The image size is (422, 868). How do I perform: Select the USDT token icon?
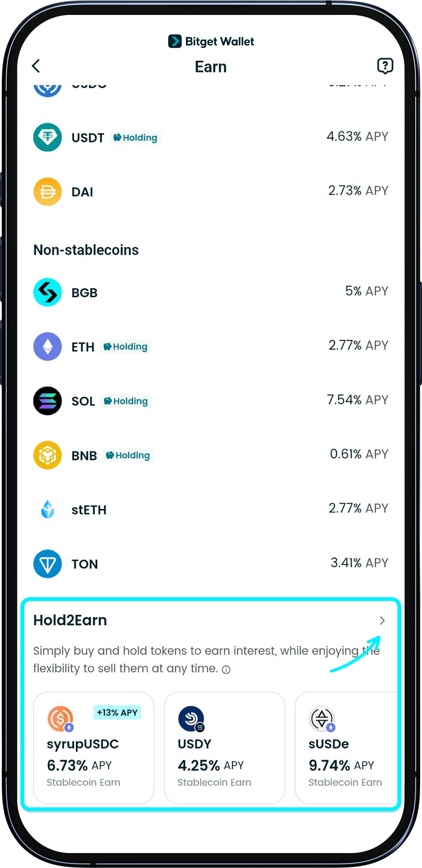(x=48, y=138)
